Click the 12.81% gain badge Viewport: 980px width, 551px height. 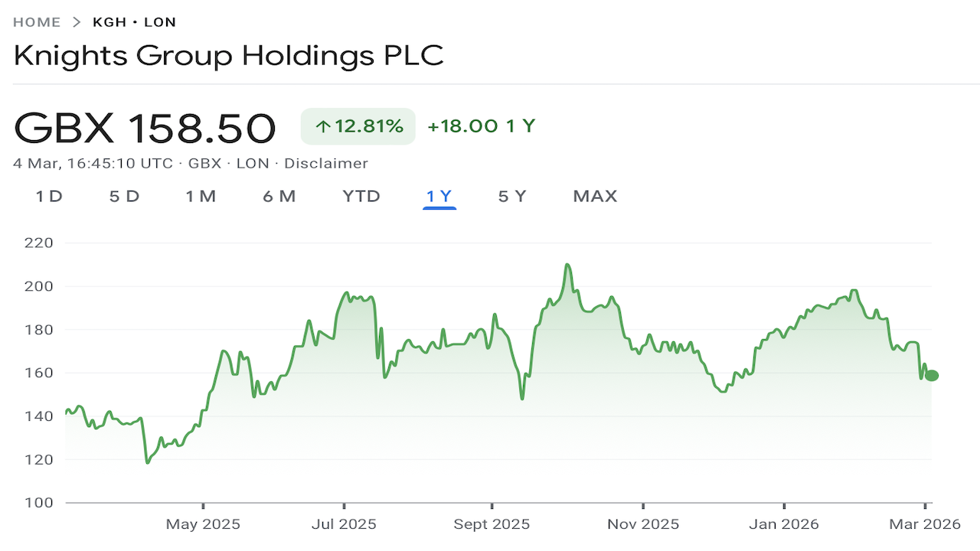click(358, 126)
